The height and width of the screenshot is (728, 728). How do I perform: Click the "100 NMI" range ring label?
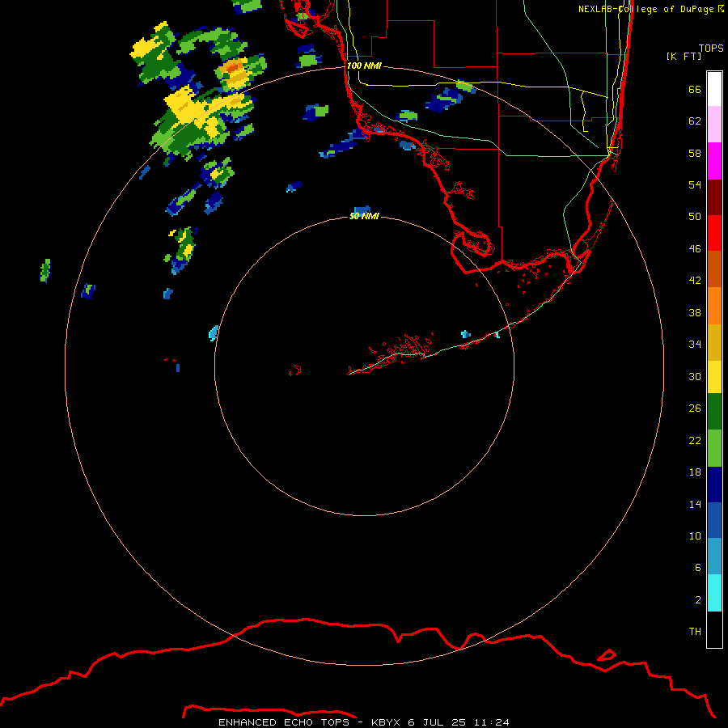pyautogui.click(x=364, y=66)
